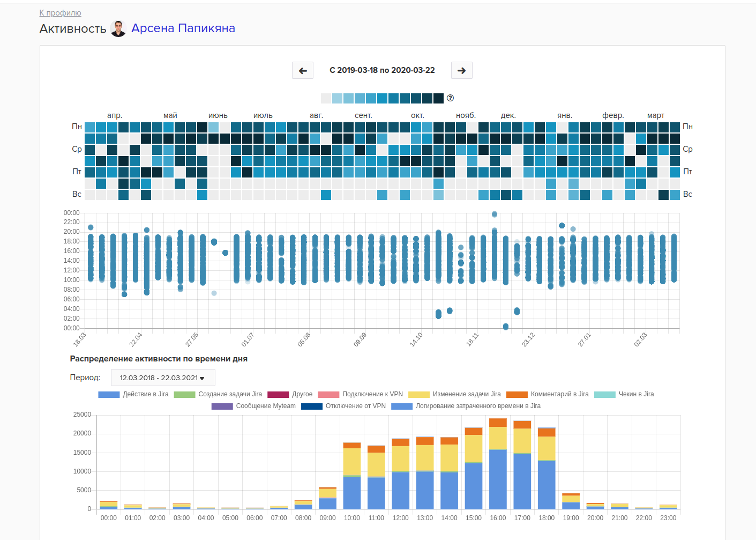The width and height of the screenshot is (756, 540).
Task: Click the '00:00' hour label under bar chart
Action: coord(109,518)
